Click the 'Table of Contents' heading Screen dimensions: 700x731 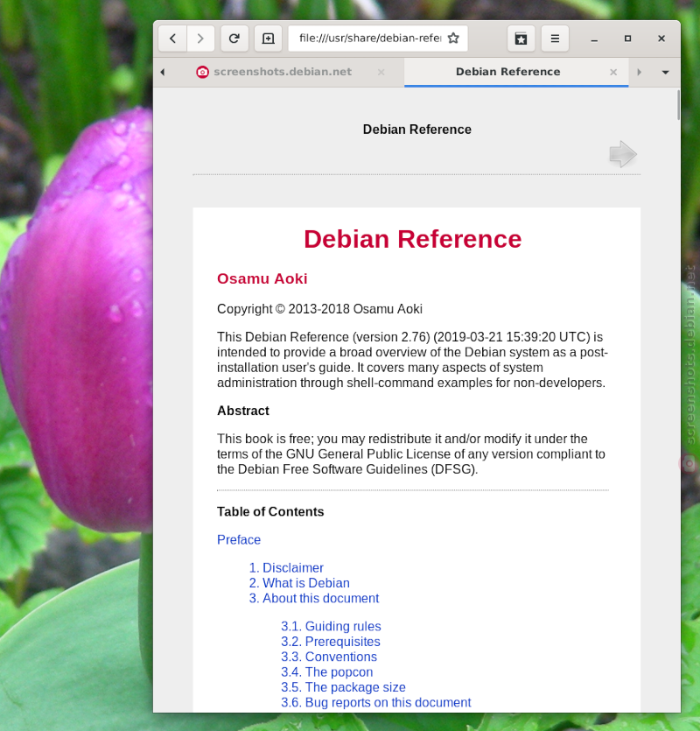[x=270, y=512]
